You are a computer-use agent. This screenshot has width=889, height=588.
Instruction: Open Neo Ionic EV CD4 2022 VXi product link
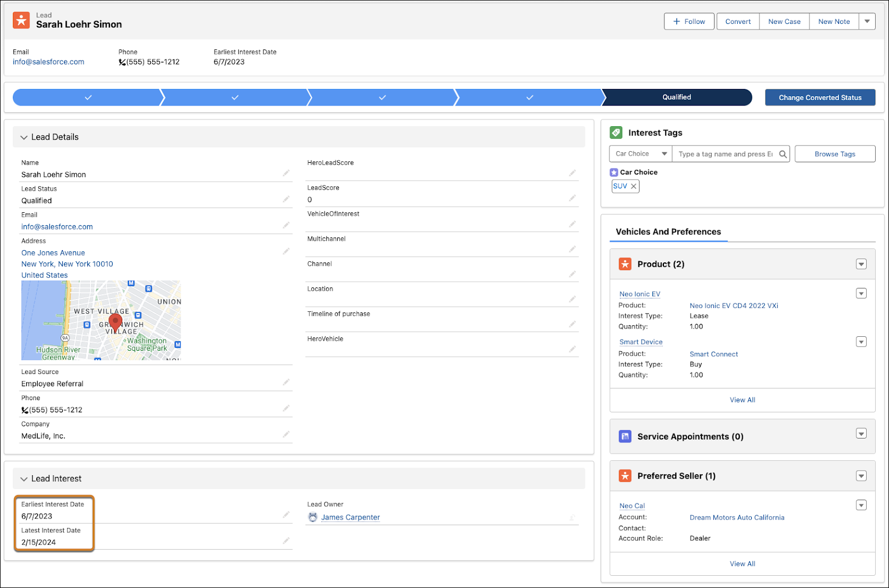[x=734, y=306]
